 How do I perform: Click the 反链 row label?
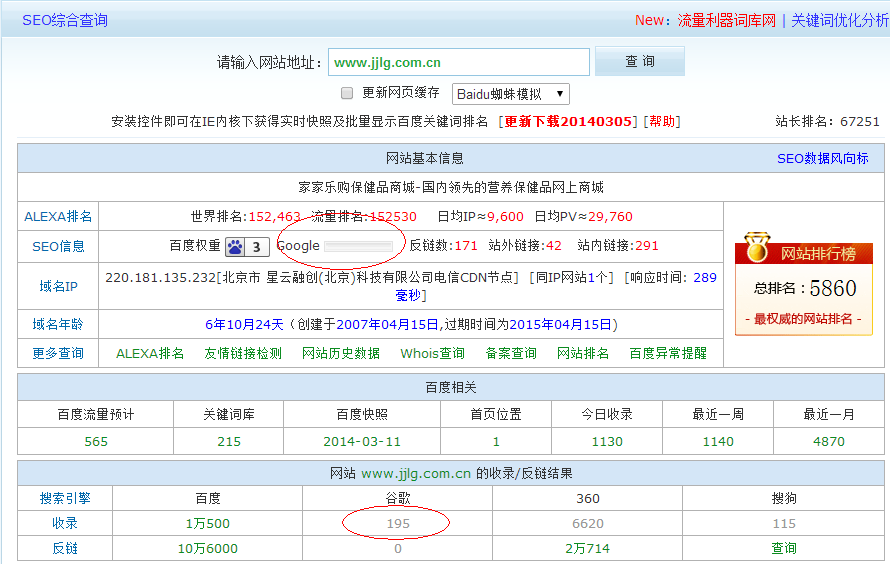(x=65, y=548)
